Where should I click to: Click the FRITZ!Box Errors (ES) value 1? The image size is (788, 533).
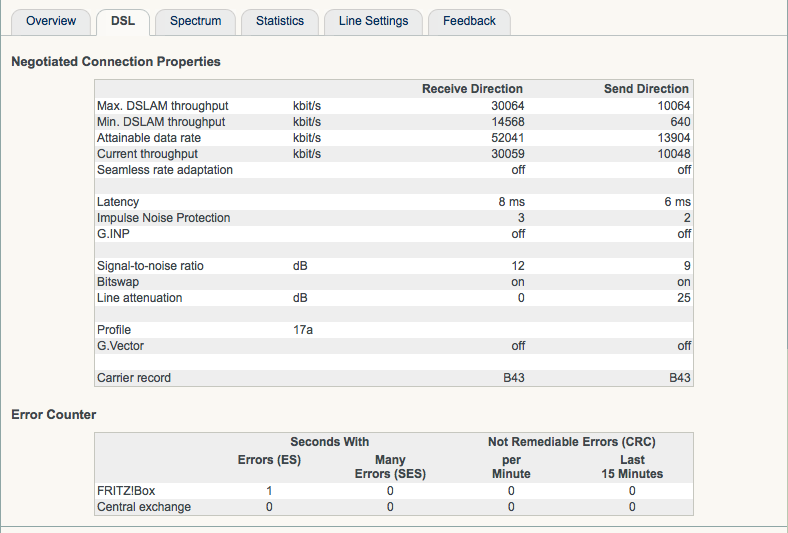pyautogui.click(x=269, y=491)
